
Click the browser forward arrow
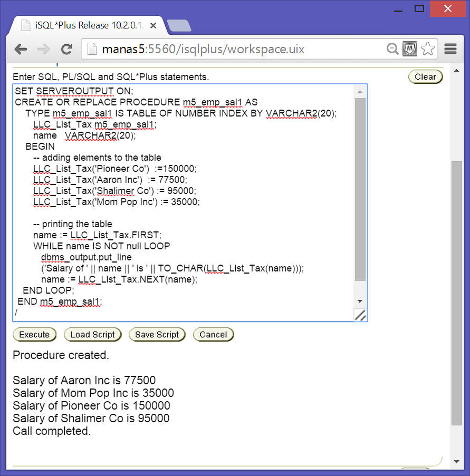(x=44, y=49)
